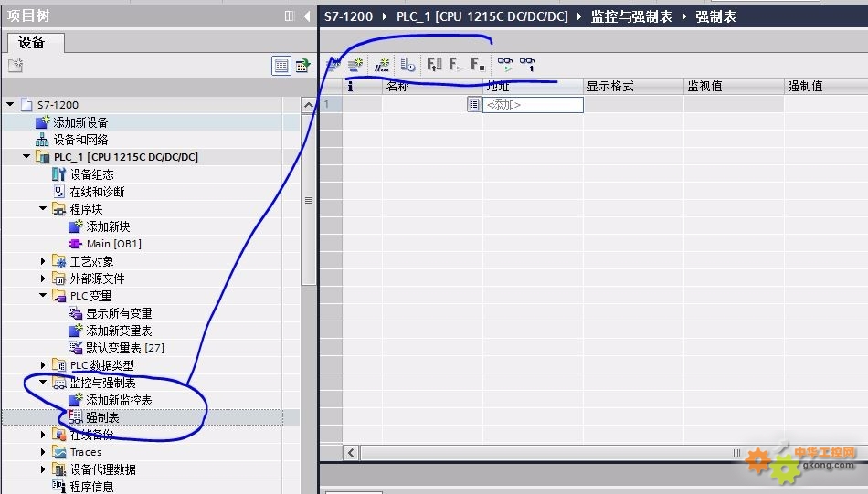
Task: Select 添加新监控表 in the tree
Action: (119, 400)
